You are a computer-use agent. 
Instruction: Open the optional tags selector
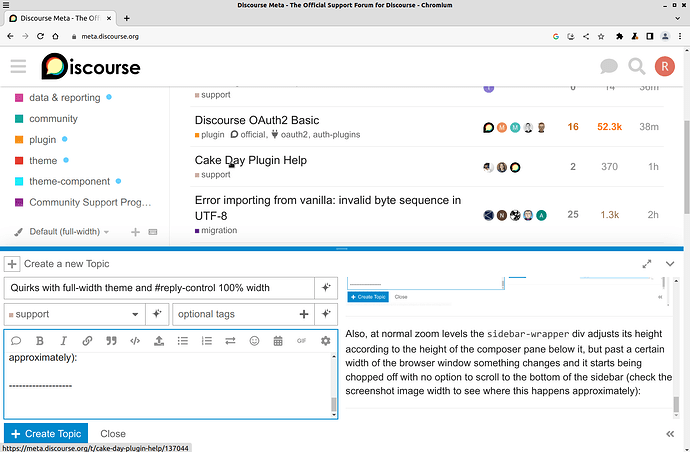tap(243, 314)
